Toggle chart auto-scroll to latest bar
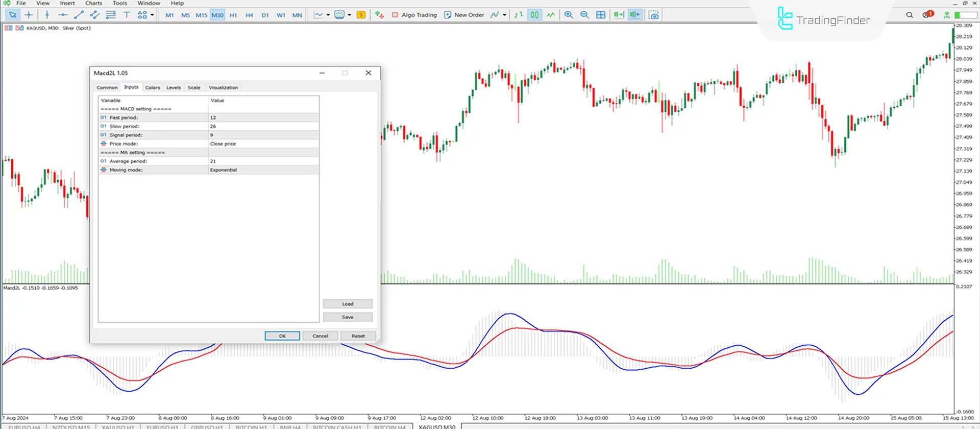 pos(619,15)
